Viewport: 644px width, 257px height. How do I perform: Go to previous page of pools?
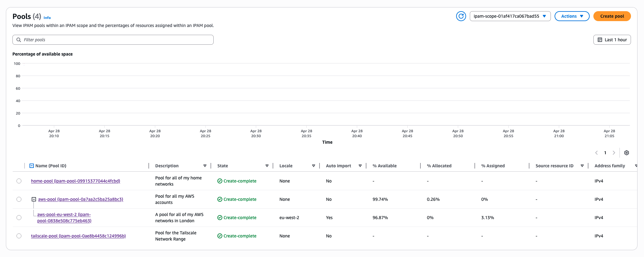click(596, 153)
